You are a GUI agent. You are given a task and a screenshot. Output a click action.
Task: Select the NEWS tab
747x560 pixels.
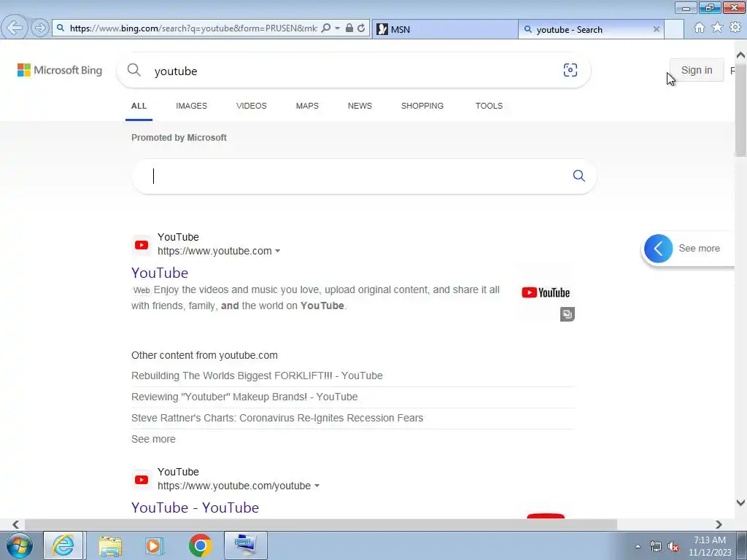click(360, 106)
